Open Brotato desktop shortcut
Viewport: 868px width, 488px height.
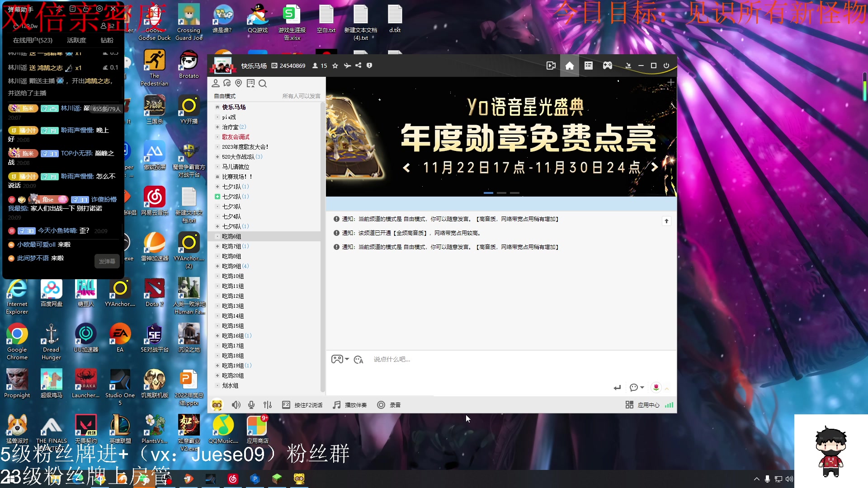[189, 64]
